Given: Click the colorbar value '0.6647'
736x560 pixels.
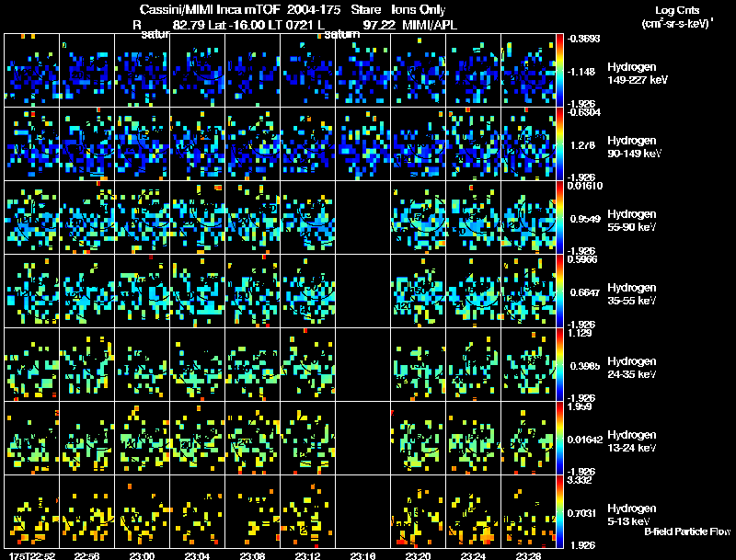Looking at the screenshot, I should (x=585, y=292).
